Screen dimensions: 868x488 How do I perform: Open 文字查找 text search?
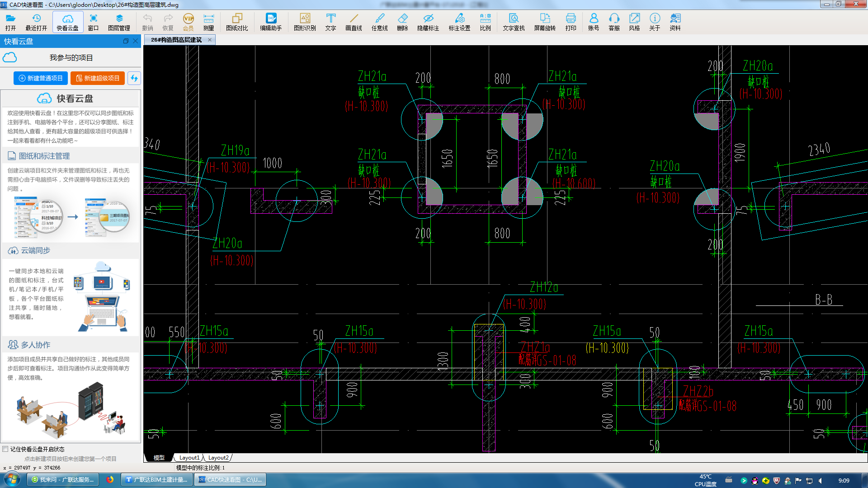tap(514, 22)
